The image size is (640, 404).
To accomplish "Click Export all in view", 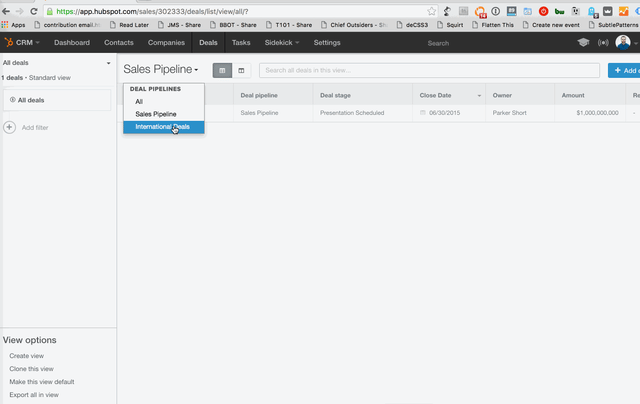I will [x=34, y=395].
